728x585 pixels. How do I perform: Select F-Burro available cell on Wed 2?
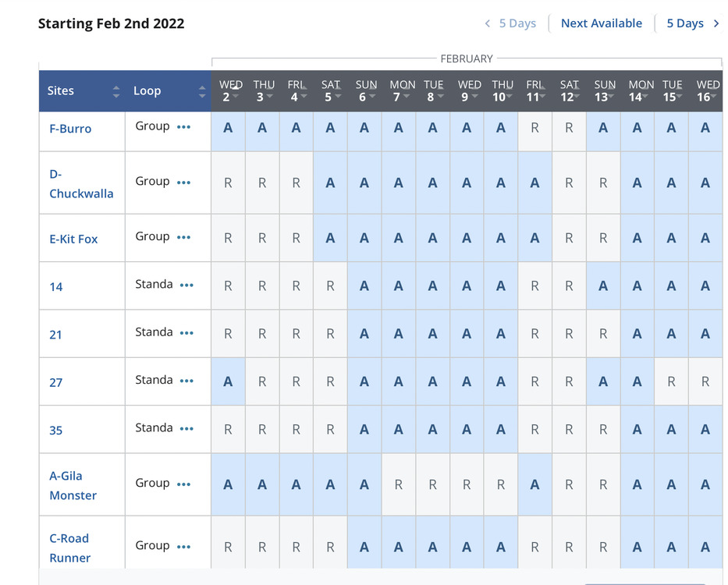click(x=228, y=128)
